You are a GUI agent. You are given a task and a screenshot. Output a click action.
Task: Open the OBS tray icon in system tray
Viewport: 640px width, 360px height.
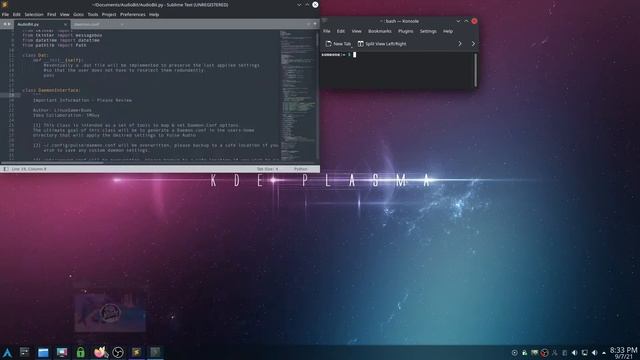tap(544, 353)
